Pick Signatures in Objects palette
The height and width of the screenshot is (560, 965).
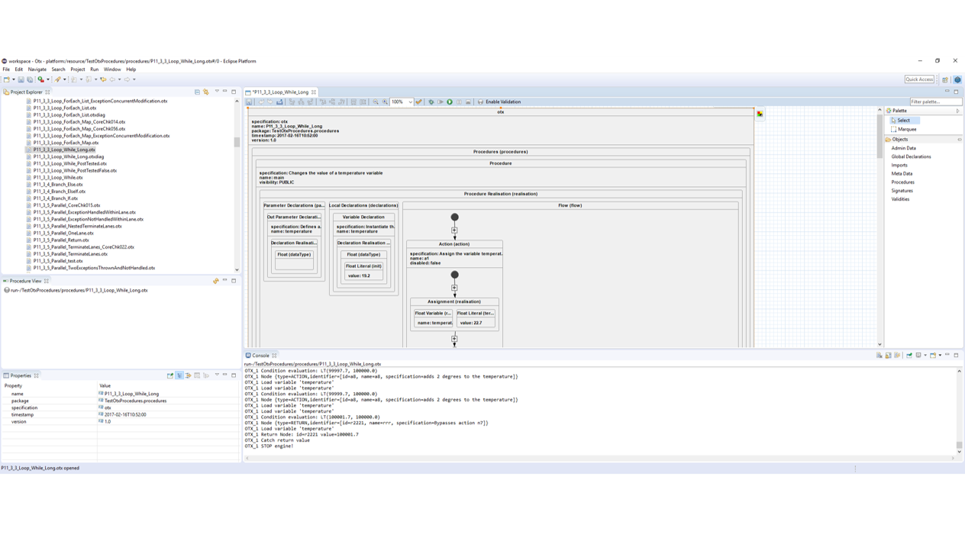[902, 191]
